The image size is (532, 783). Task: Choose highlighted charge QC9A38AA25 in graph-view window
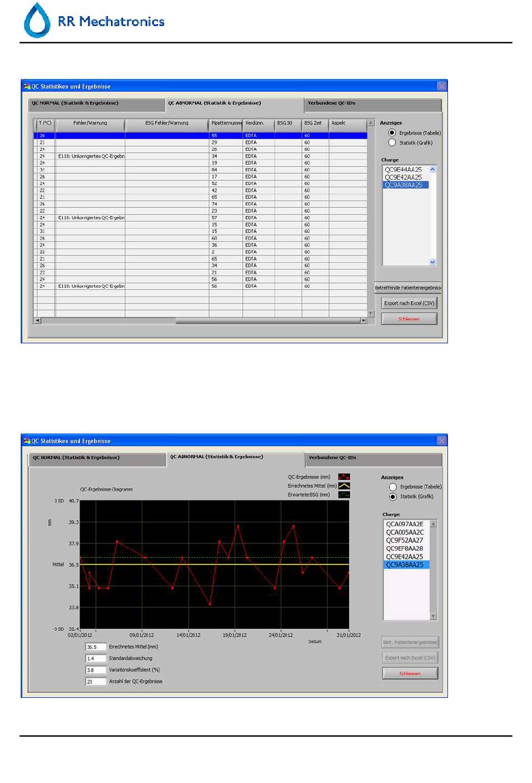pyautogui.click(x=407, y=565)
